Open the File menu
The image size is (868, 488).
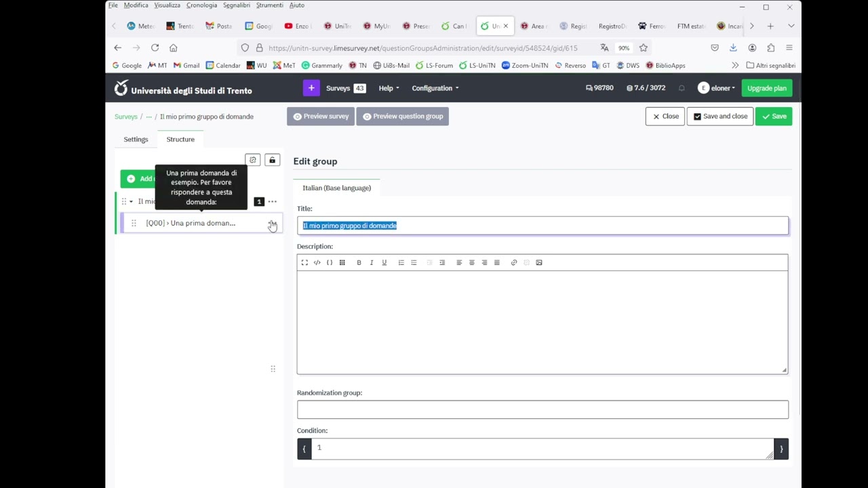click(x=113, y=5)
